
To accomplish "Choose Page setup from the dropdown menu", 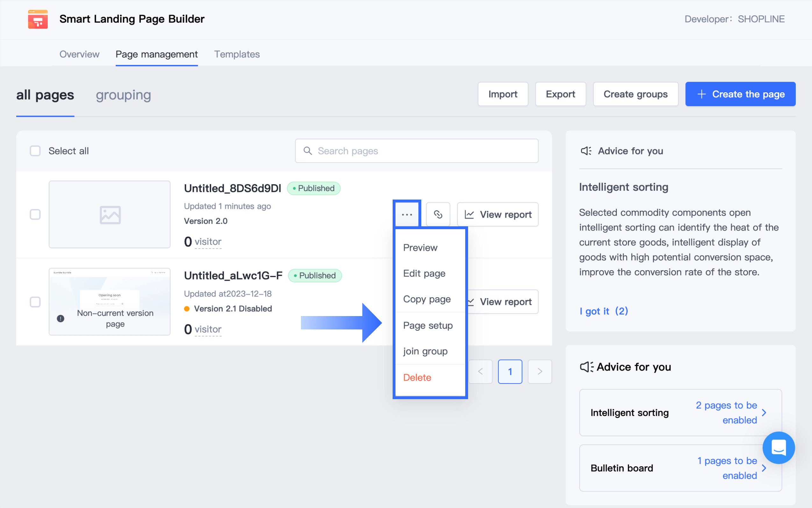I will pyautogui.click(x=428, y=325).
